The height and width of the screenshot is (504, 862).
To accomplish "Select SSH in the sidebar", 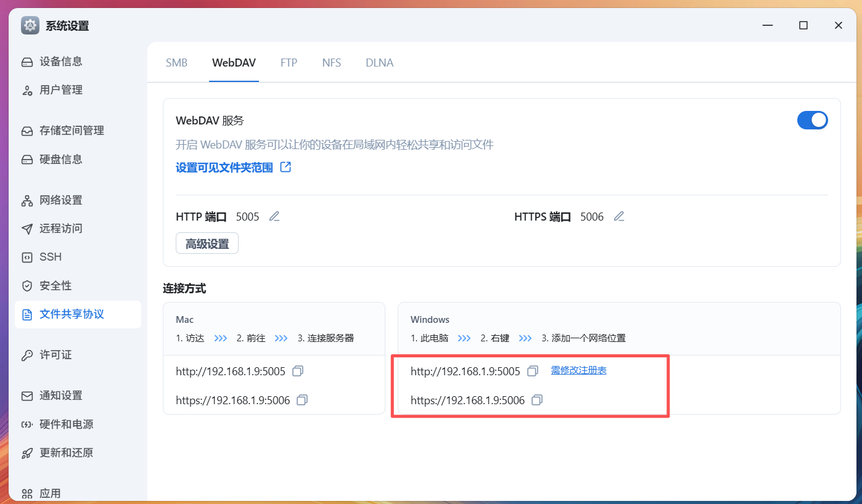I will click(51, 257).
